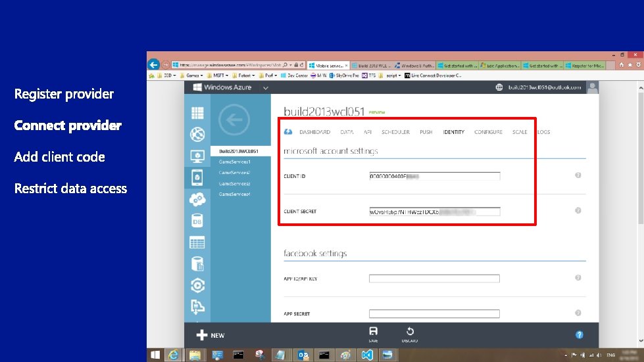Open the Virtual Machines monitor icon
The width and height of the screenshot is (644, 362).
pyautogui.click(x=197, y=156)
